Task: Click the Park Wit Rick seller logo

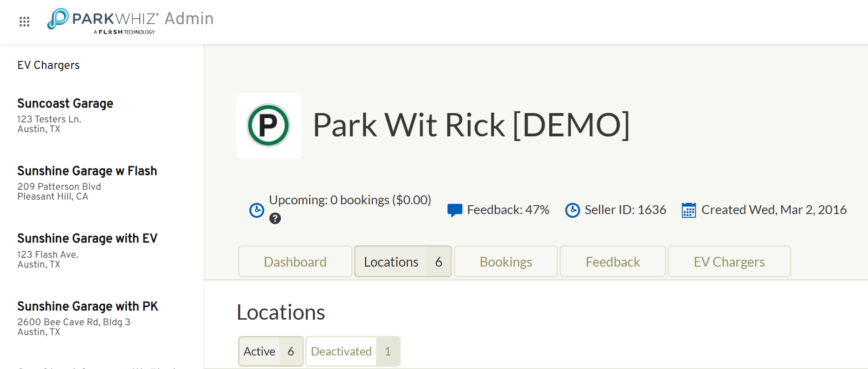Action: [x=269, y=126]
